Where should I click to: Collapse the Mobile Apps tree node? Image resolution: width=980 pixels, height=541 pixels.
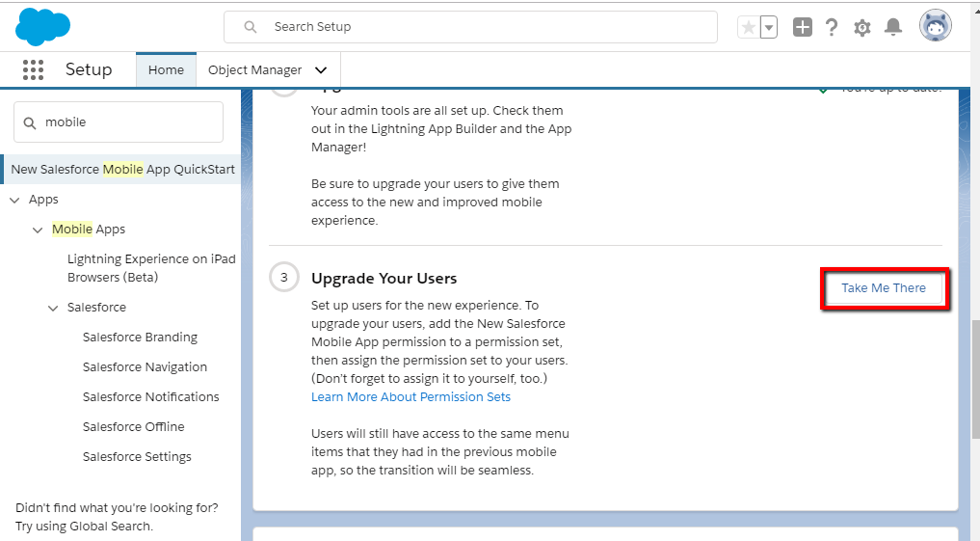pyautogui.click(x=38, y=230)
